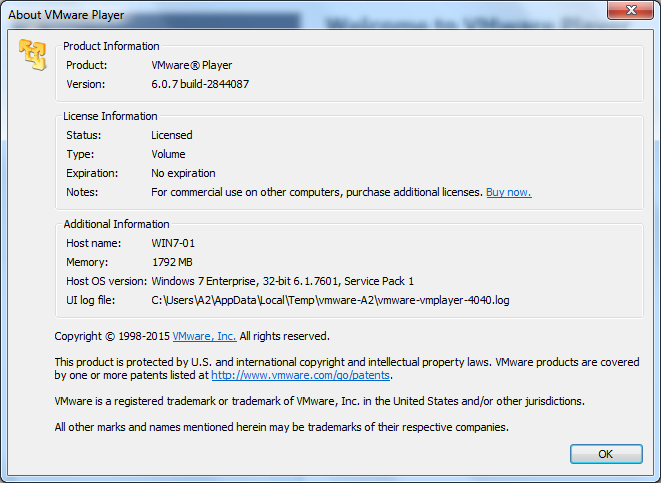Click the Licensed status value

172,135
